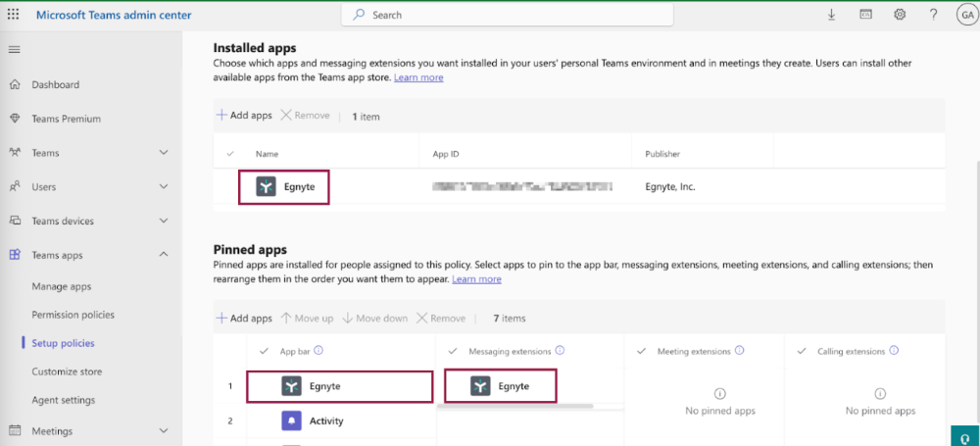This screenshot has width=980, height=446.
Task: Collapse the Teams apps section chevron
Action: pos(164,255)
